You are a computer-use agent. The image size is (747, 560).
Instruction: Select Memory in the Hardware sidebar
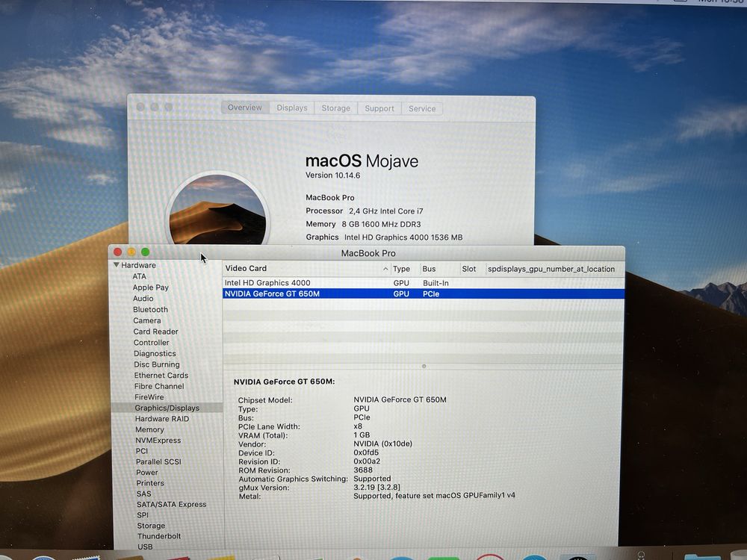click(149, 429)
